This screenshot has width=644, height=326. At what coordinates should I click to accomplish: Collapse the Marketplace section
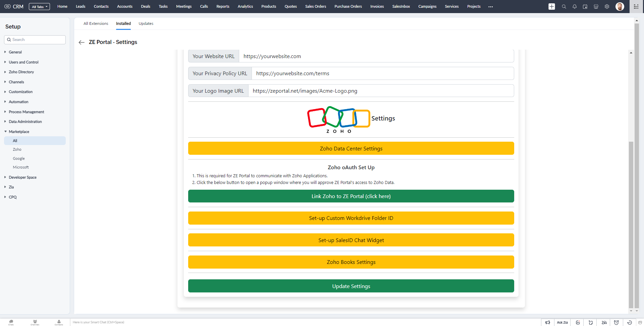pos(19,132)
